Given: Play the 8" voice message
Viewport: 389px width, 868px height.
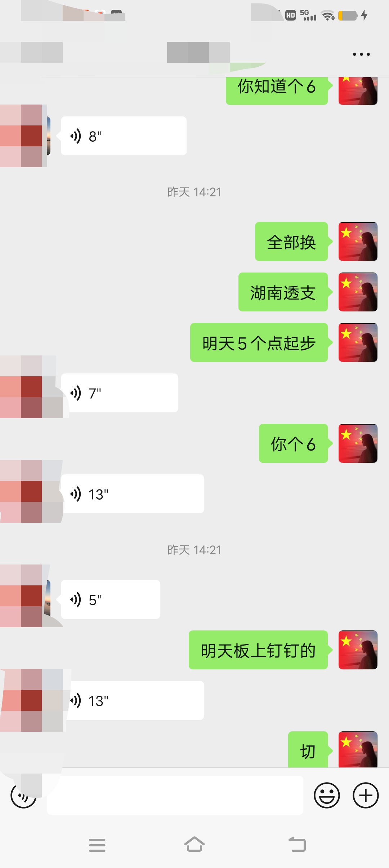Looking at the screenshot, I should [124, 136].
